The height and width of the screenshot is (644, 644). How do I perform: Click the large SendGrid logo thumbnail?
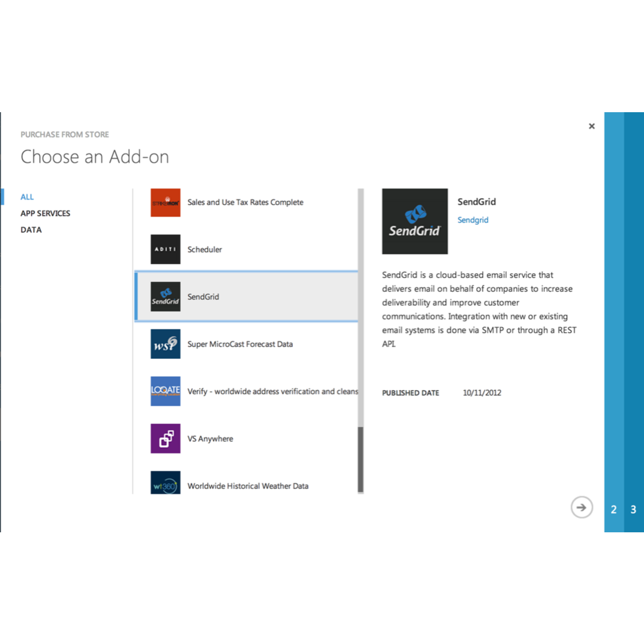415,221
